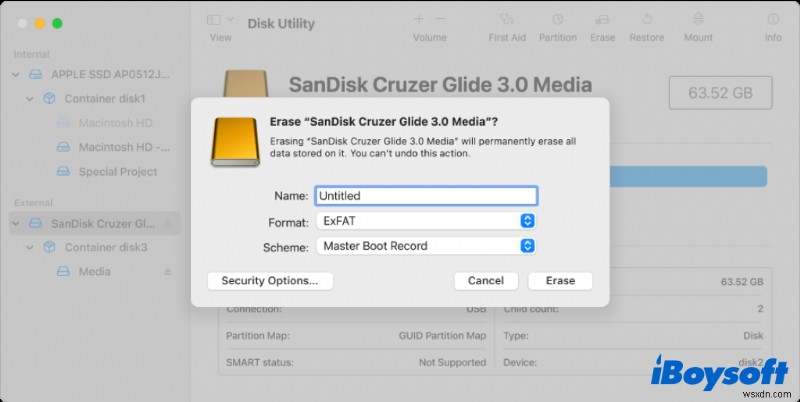Click the container cube icon for disk1
The height and width of the screenshot is (402, 800).
pos(49,98)
